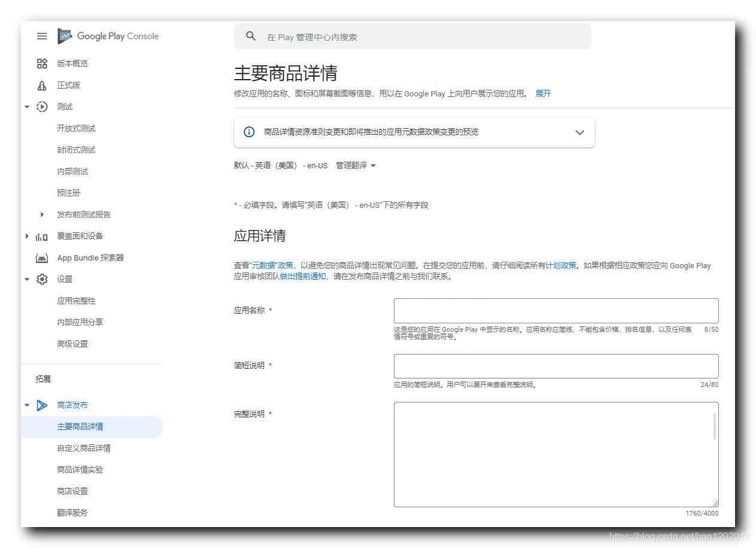Click the 默认 - 英语（美国） - en-US label

pyautogui.click(x=281, y=165)
